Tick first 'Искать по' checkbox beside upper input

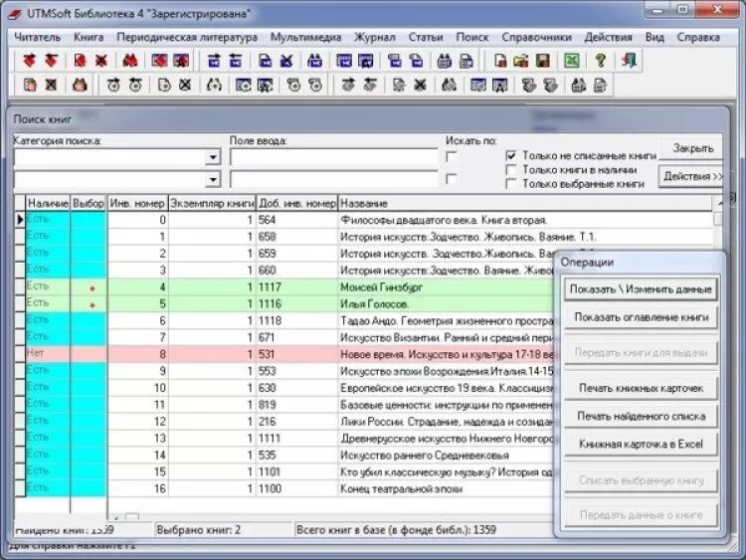coord(452,156)
